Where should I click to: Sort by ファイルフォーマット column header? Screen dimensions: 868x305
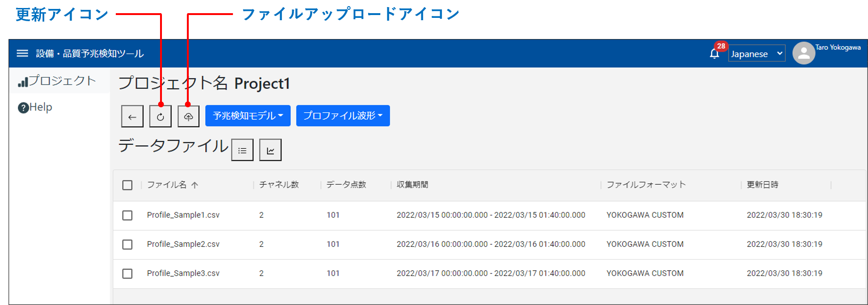(x=646, y=185)
